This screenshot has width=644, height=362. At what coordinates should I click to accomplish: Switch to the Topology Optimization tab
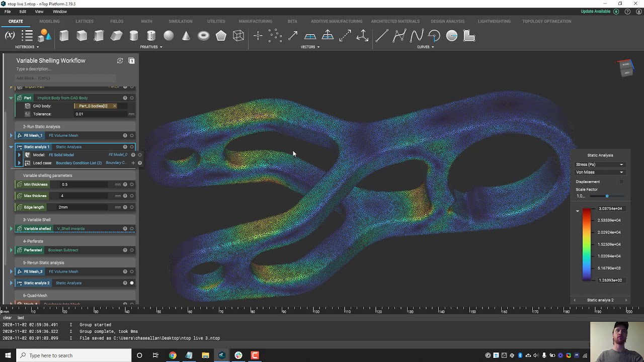[x=547, y=21]
